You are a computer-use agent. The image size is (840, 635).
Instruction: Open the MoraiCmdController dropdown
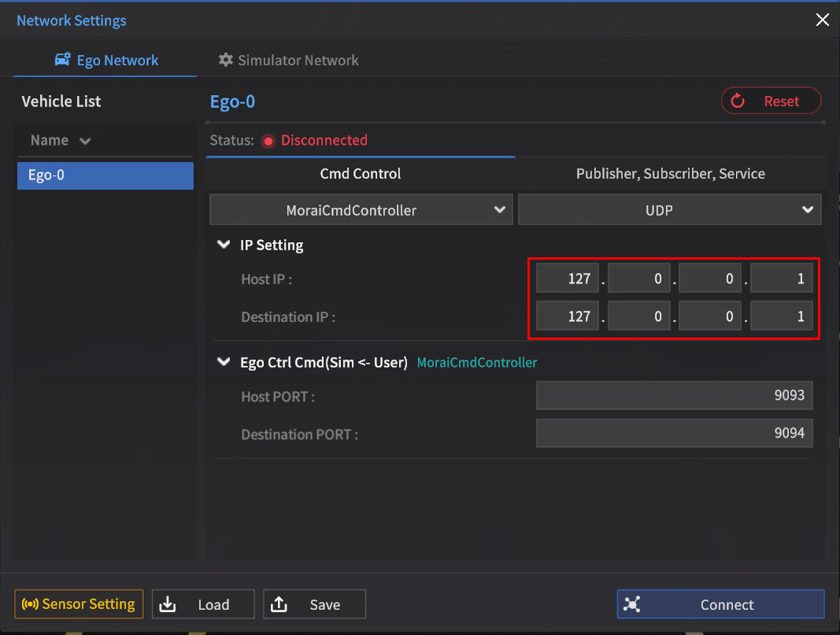[361, 210]
